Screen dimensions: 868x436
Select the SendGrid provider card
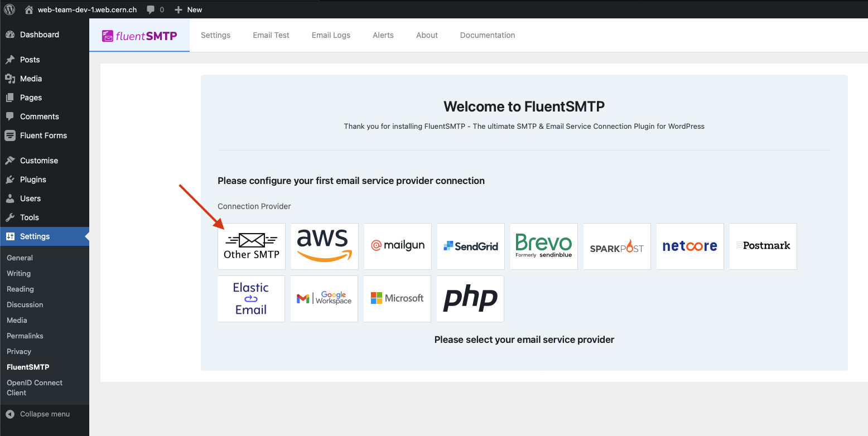click(470, 246)
